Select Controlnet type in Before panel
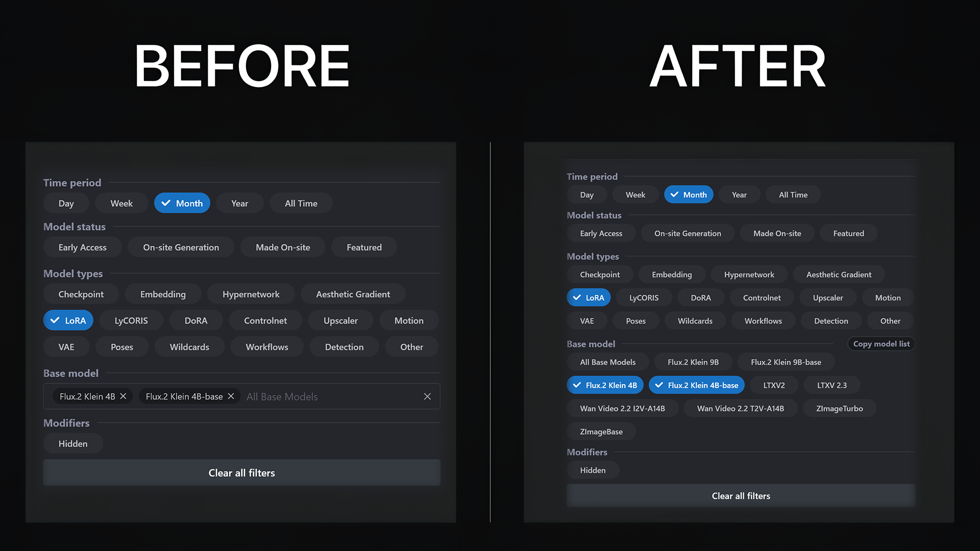The height and width of the screenshot is (551, 980). point(265,320)
